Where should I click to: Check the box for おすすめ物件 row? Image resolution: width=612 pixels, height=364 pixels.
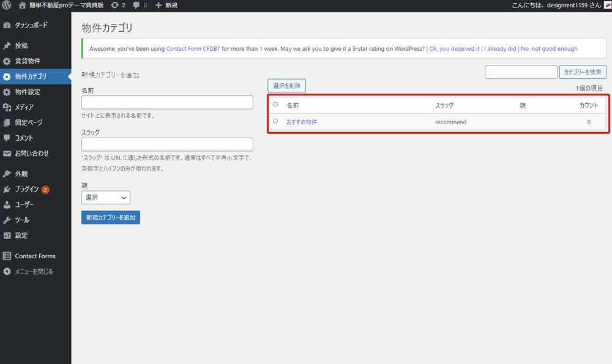(275, 121)
